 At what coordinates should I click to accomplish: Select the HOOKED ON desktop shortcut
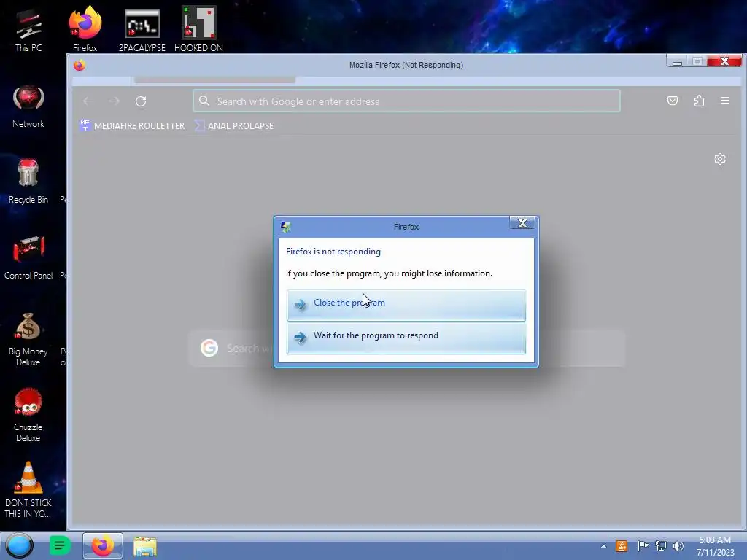point(198,28)
